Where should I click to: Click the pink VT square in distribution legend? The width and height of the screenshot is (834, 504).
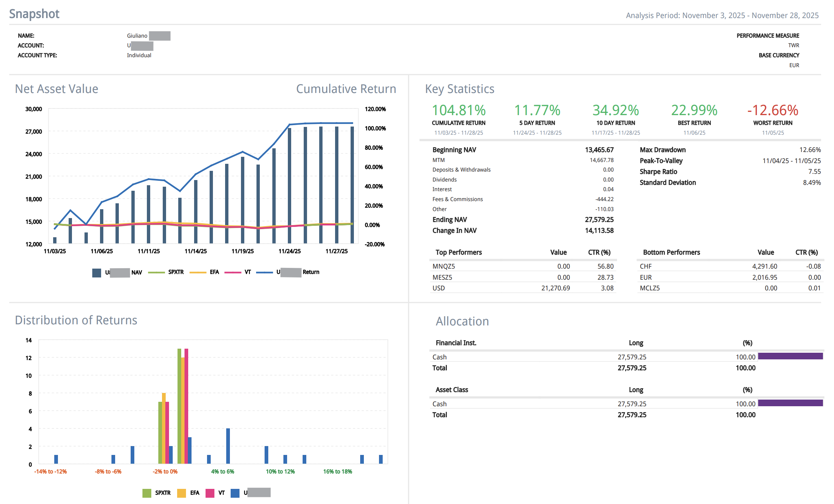(x=210, y=493)
